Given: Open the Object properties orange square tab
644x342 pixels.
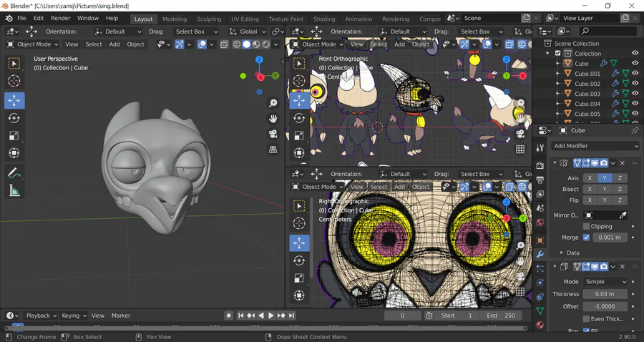Looking at the screenshot, I should (x=540, y=240).
